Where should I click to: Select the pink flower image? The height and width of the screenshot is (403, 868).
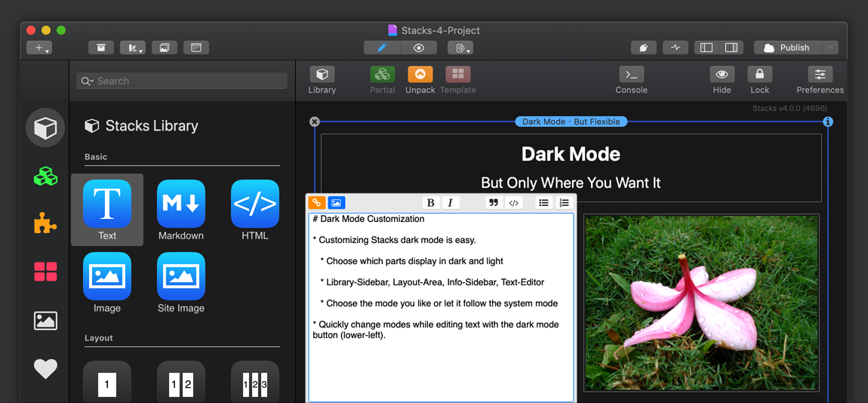pyautogui.click(x=701, y=303)
